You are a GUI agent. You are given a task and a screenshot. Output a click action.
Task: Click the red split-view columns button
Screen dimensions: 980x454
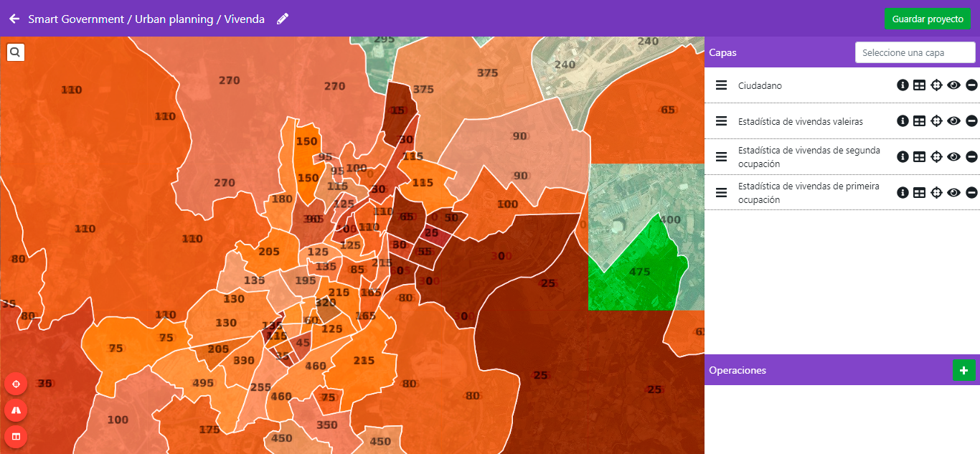tap(16, 435)
